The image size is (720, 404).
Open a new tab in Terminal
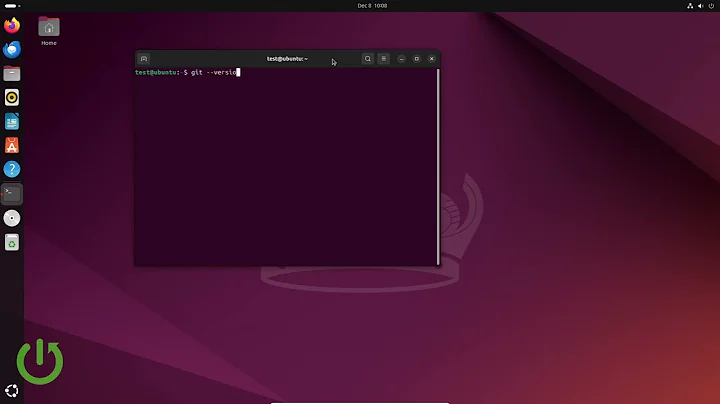pyautogui.click(x=144, y=59)
